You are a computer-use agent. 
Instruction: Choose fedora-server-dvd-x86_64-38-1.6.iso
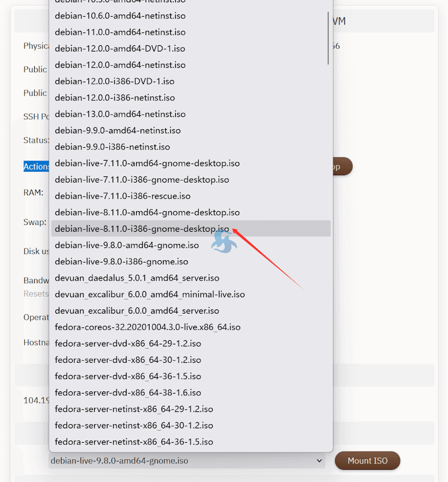click(128, 393)
